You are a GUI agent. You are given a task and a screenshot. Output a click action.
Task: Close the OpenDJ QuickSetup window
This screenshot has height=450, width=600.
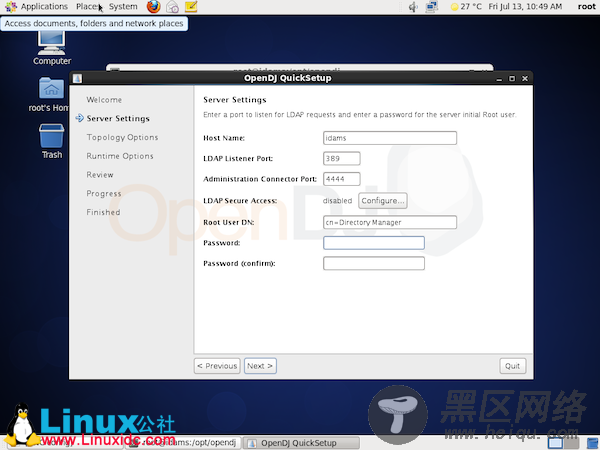[x=525, y=78]
